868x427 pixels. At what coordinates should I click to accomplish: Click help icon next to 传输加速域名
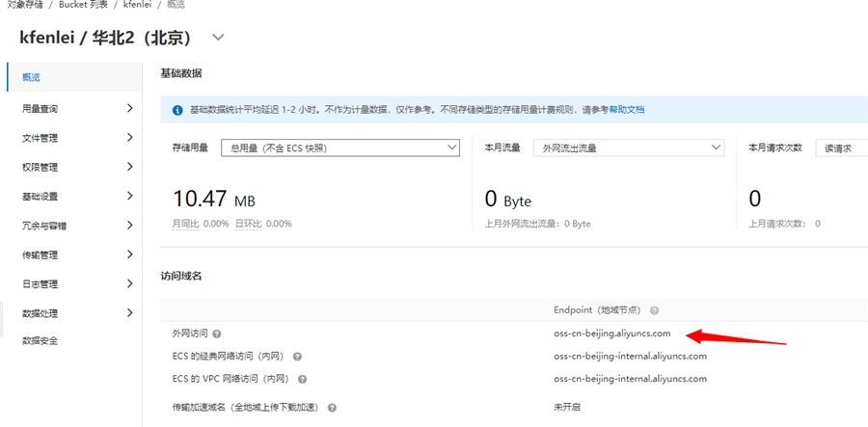pyautogui.click(x=332, y=408)
